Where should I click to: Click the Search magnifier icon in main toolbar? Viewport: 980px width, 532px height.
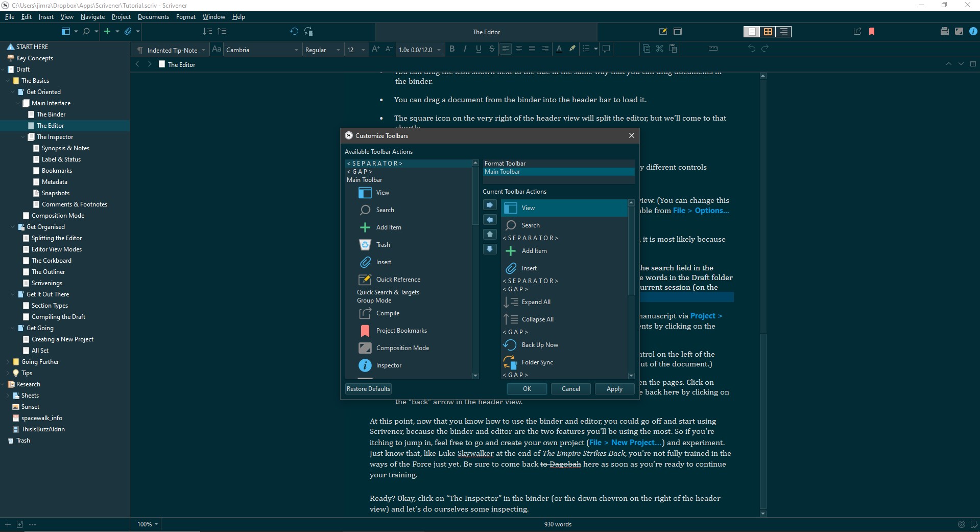(86, 31)
